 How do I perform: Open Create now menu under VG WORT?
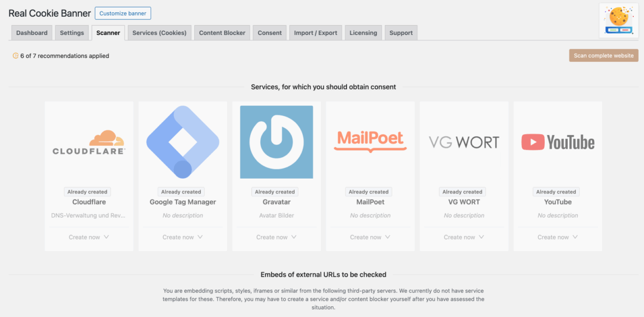464,237
